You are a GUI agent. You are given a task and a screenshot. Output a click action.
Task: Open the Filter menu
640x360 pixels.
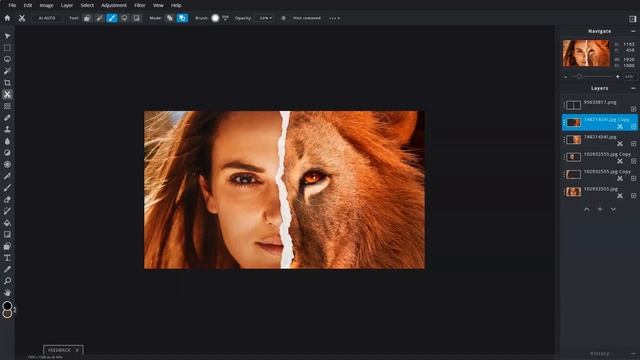[140, 5]
